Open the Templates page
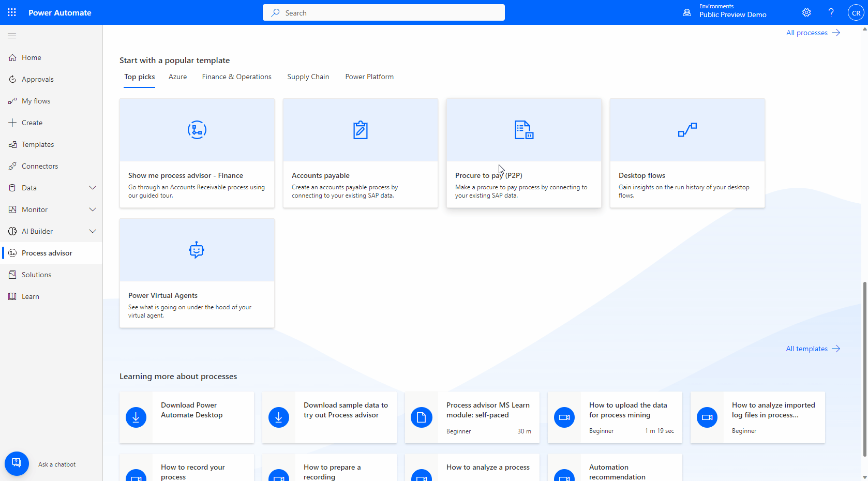Screen dimensions: 868x481 coord(38,144)
